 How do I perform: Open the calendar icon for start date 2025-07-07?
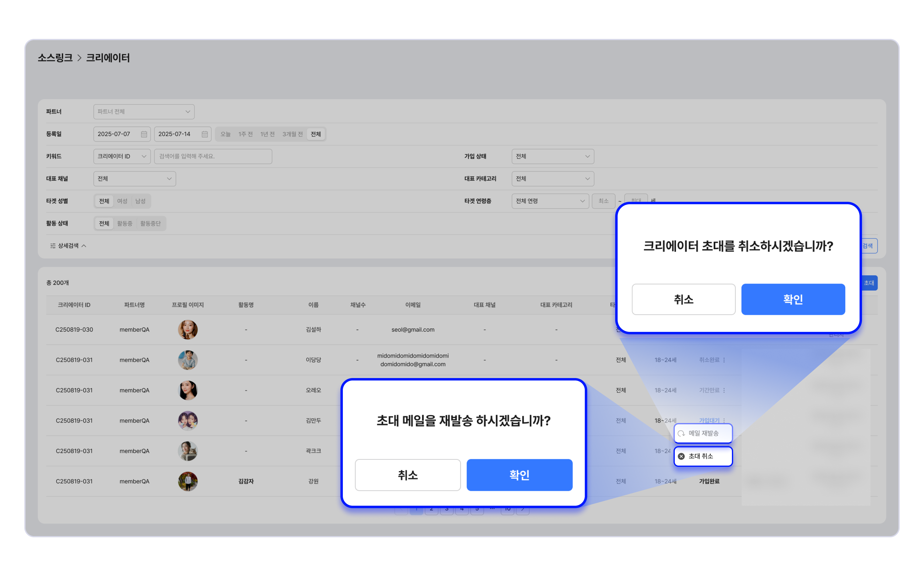[144, 134]
